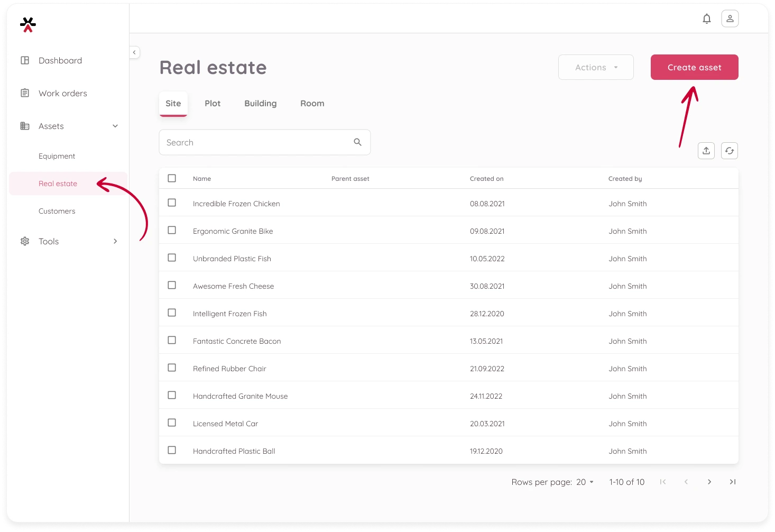Screen dimensions: 775x532
Task: Click the refresh table icon
Action: (x=729, y=151)
